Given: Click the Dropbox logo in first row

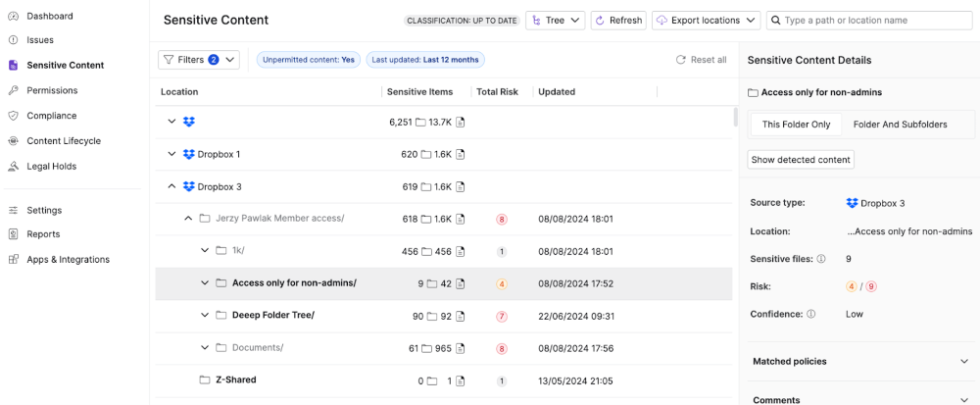Looking at the screenshot, I should click(189, 122).
